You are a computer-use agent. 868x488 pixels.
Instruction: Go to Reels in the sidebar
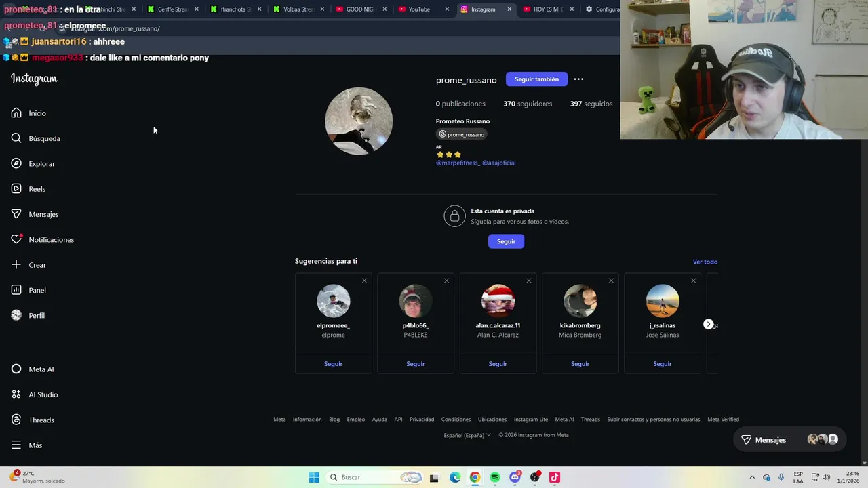click(28, 189)
